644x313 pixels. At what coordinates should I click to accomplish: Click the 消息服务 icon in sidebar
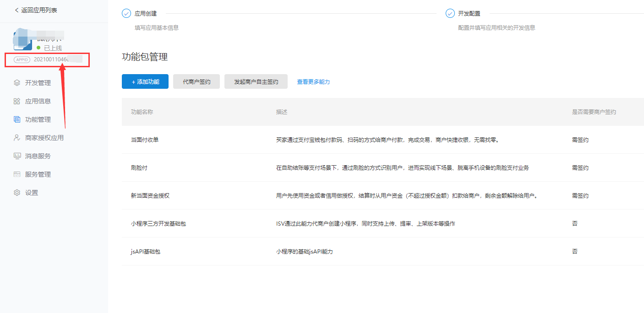coord(17,156)
